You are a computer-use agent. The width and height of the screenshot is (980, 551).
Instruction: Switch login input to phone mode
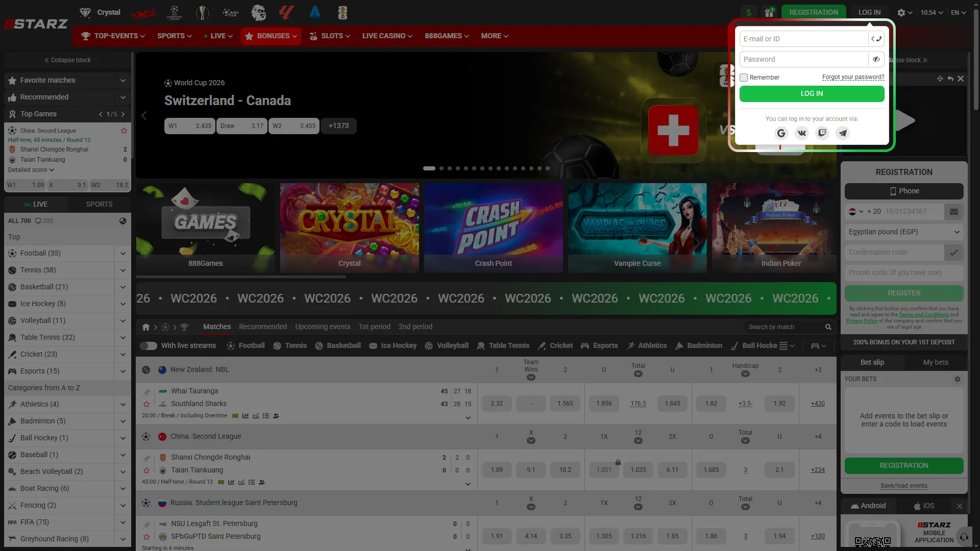click(876, 39)
